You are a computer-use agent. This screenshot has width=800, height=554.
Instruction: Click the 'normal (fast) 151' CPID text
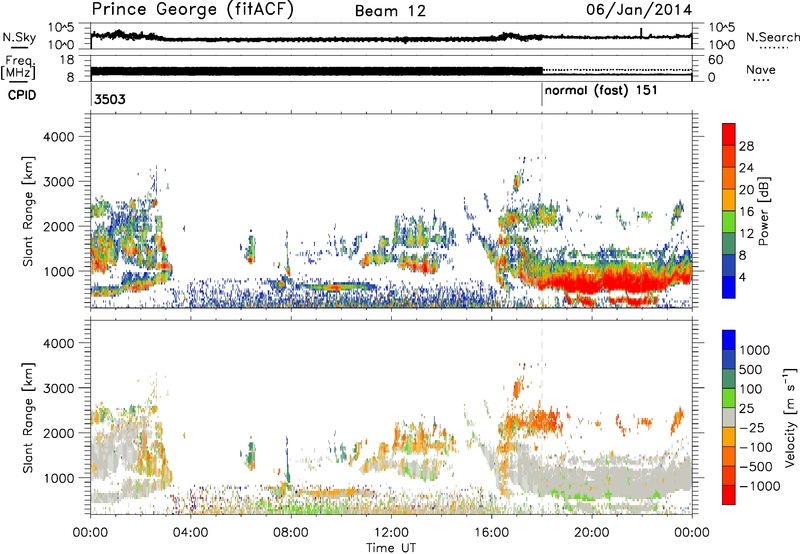click(601, 91)
